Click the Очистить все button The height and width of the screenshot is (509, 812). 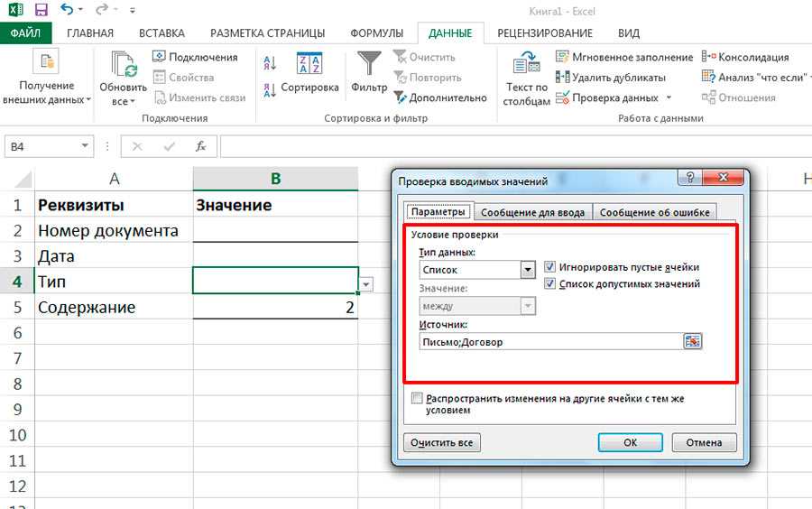point(441,443)
